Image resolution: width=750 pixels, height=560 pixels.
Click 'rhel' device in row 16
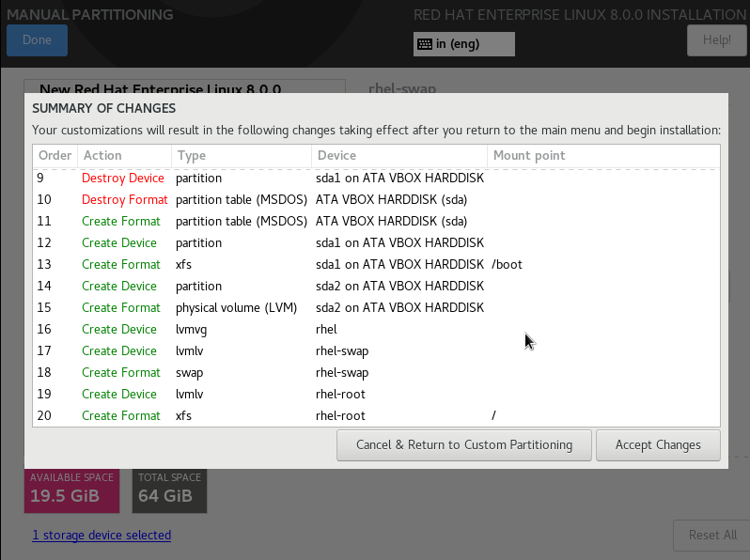click(326, 330)
